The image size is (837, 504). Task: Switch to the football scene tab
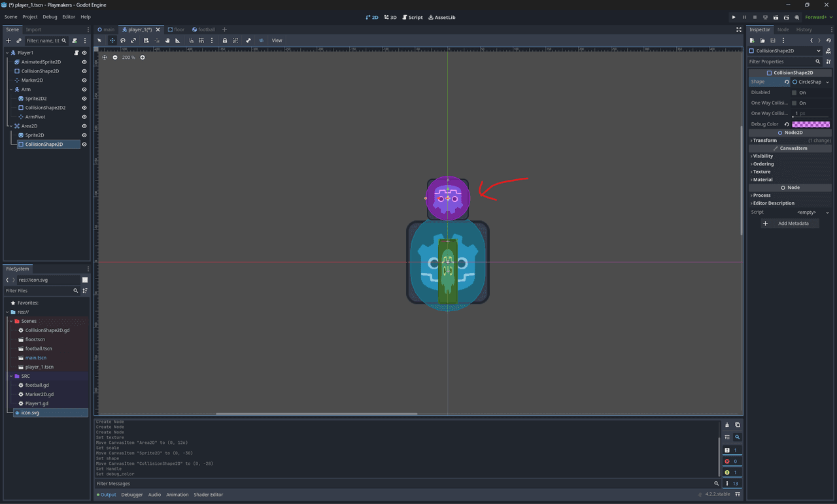(203, 29)
